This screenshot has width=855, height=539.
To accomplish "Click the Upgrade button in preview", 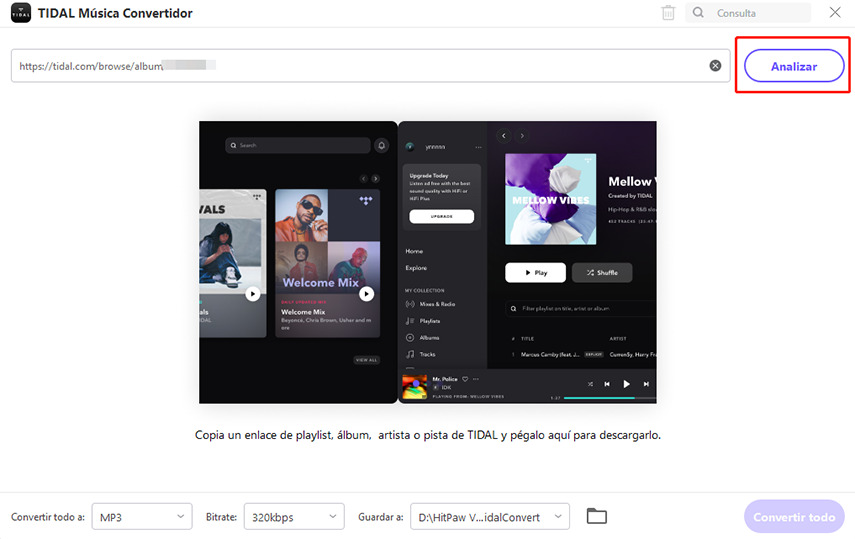I will (442, 217).
